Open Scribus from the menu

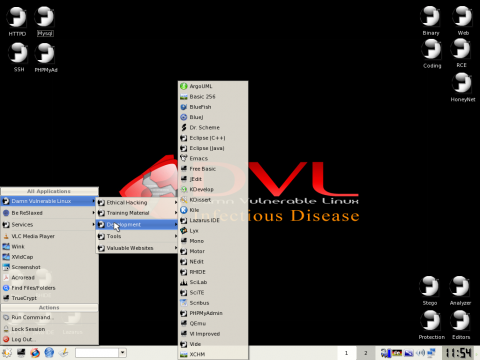[x=213, y=303]
